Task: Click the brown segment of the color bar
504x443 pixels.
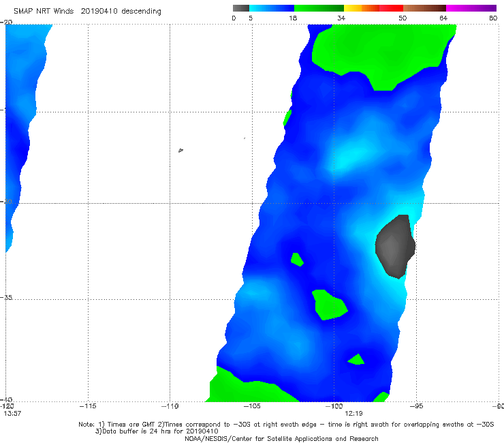Action: coord(424,8)
